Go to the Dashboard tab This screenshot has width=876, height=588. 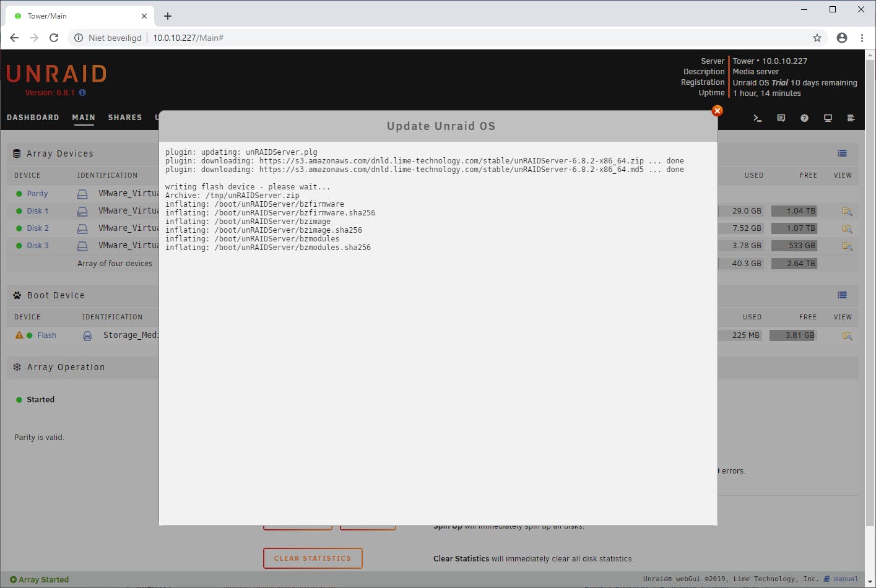tap(33, 118)
